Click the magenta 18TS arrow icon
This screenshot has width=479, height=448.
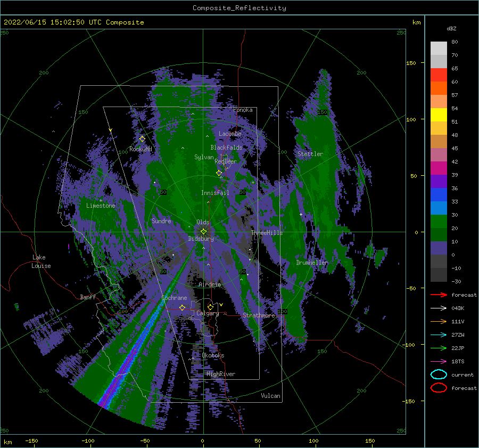(x=439, y=362)
